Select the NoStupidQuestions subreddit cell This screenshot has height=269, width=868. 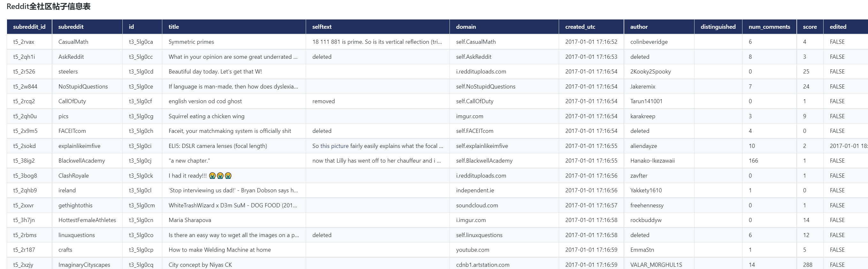click(x=87, y=86)
